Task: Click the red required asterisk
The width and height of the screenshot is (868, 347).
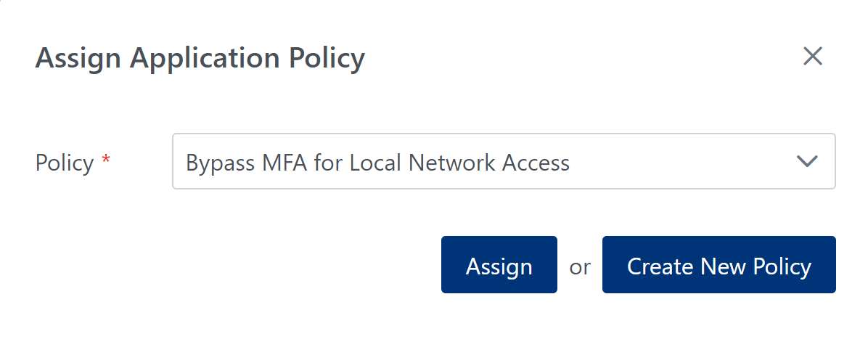Action: [106, 161]
